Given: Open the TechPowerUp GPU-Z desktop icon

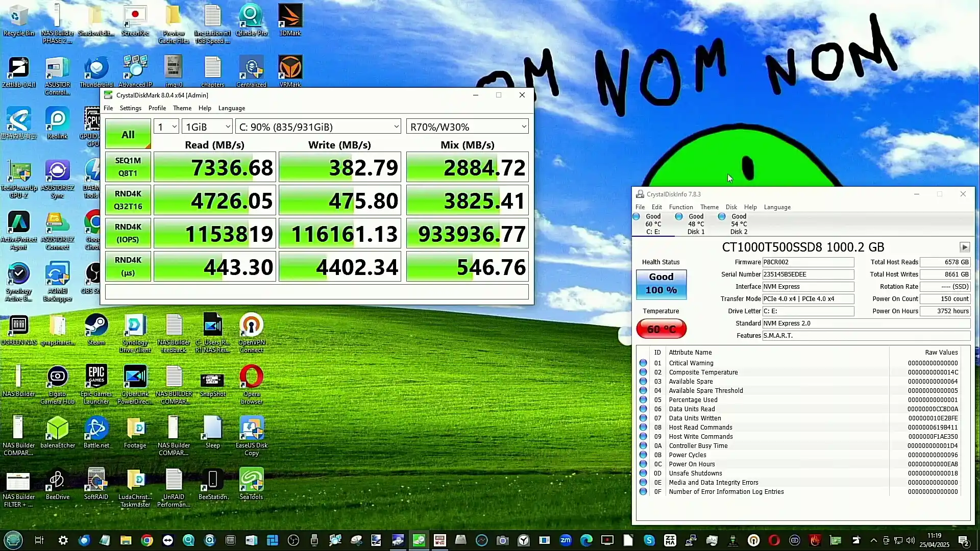Looking at the screenshot, I should click(19, 179).
